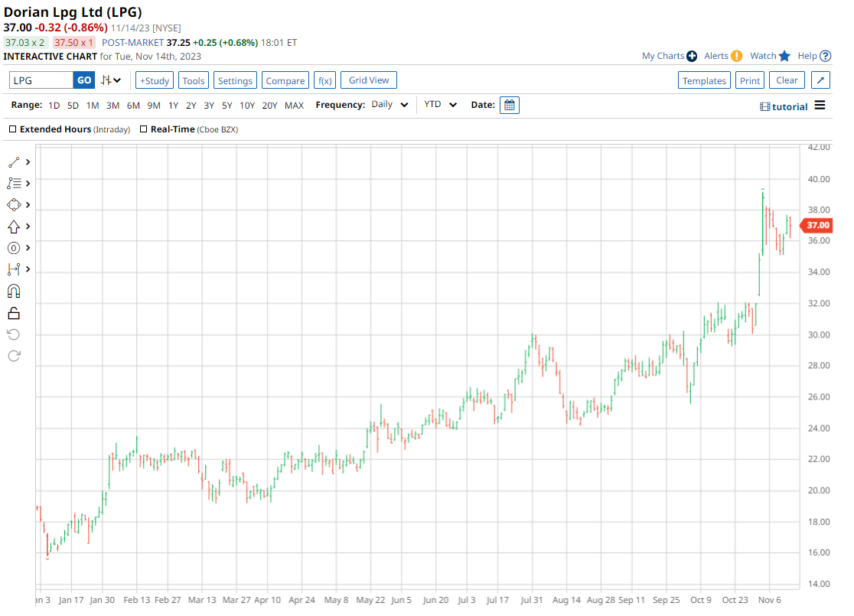
Task: Click the LPG symbol input field
Action: tap(41, 80)
